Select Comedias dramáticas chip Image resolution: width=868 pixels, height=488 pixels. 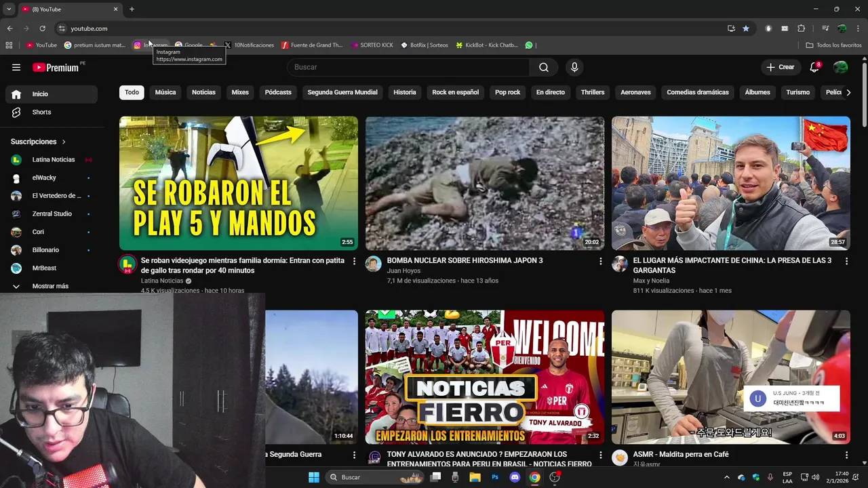(698, 92)
